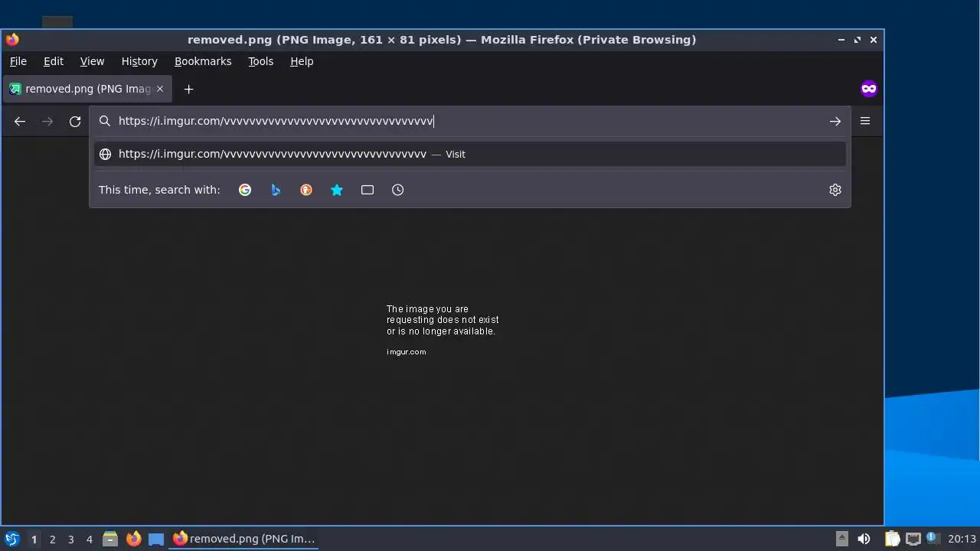Close the removed.png tab
980x551 pixels.
tap(160, 89)
